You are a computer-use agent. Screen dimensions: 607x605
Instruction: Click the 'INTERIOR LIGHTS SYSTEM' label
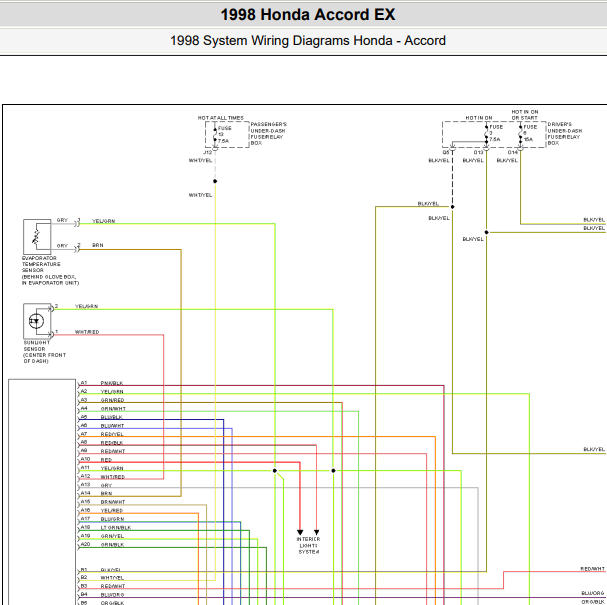[309, 545]
